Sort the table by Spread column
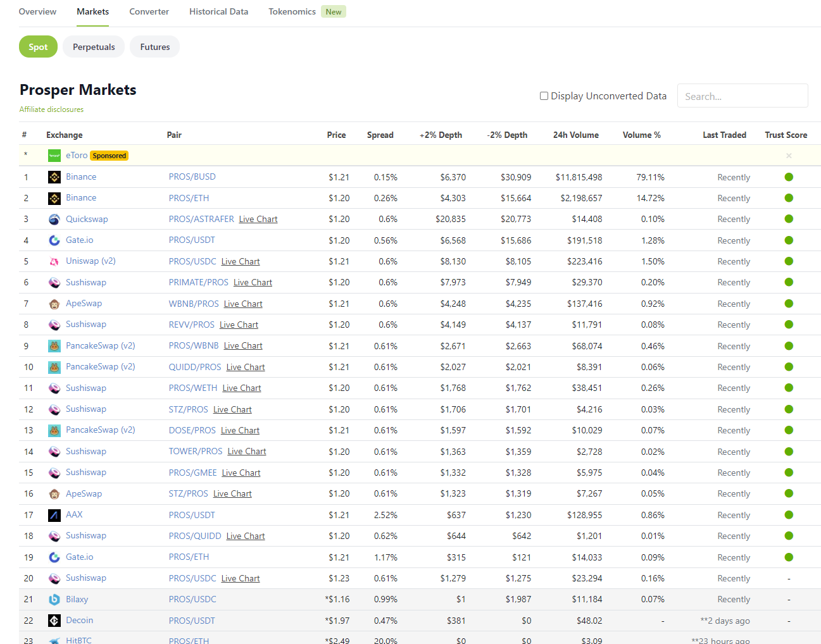 380,135
